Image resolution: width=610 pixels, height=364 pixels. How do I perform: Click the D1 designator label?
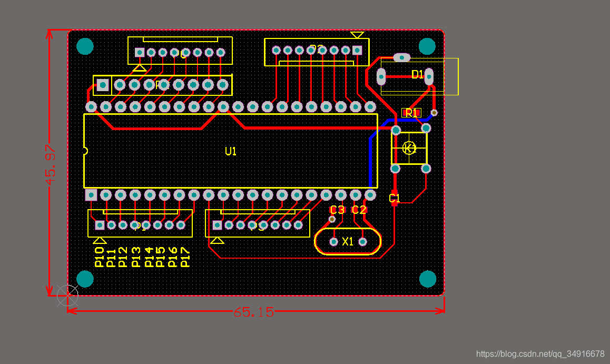(417, 74)
